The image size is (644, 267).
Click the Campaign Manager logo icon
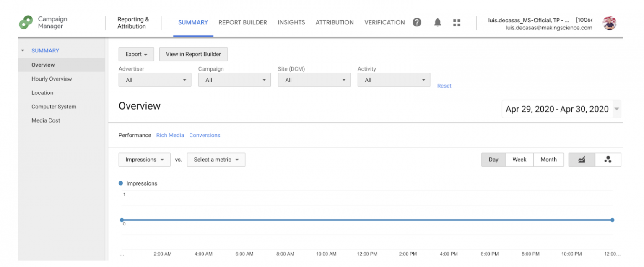point(26,22)
